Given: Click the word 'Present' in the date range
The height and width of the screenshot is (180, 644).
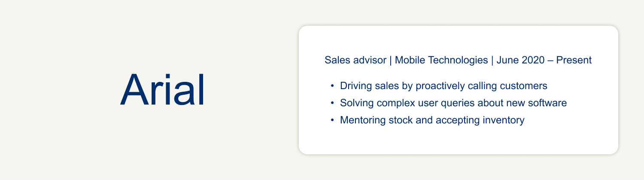Looking at the screenshot, I should [x=574, y=60].
